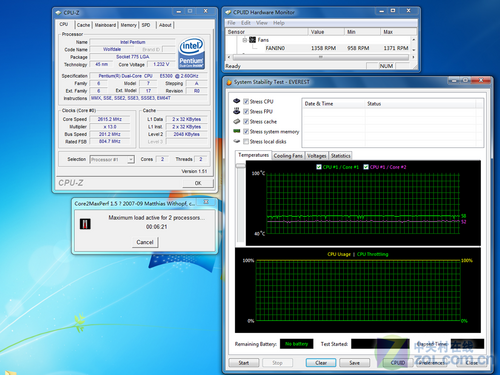This screenshot has height=375, width=500.
Task: Click horizontal scrollbar right arrow in Hardware Monitor
Action: pos(413,57)
